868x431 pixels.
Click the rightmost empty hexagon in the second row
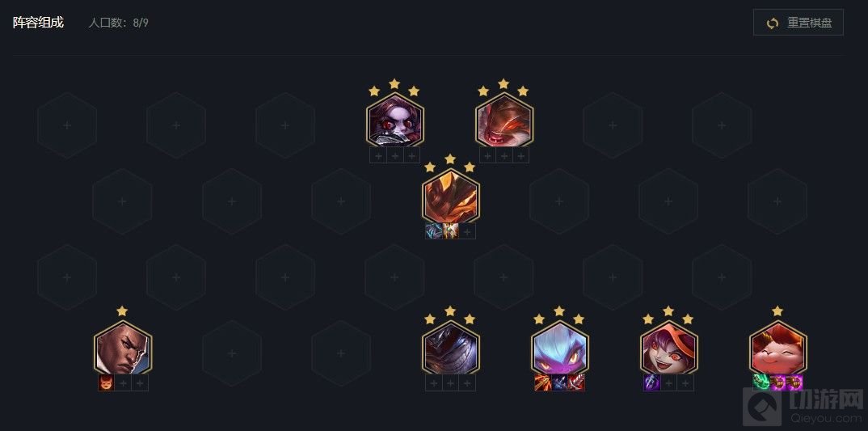tap(777, 201)
